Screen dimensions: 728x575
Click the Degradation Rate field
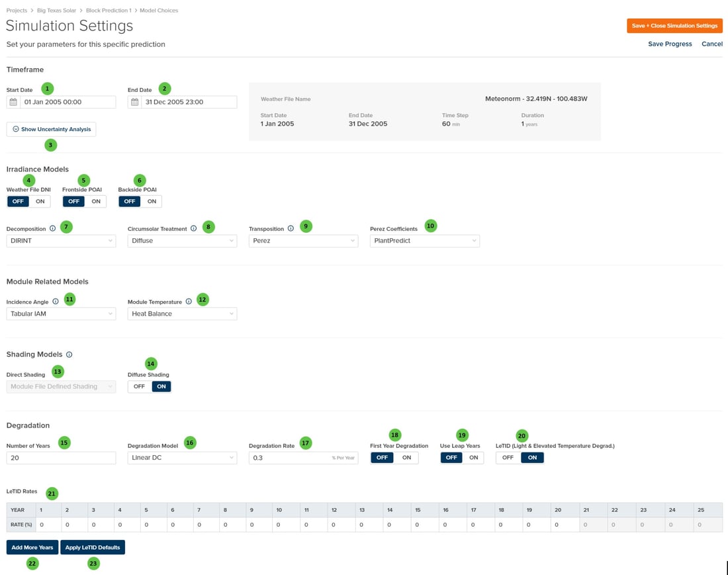tap(303, 458)
